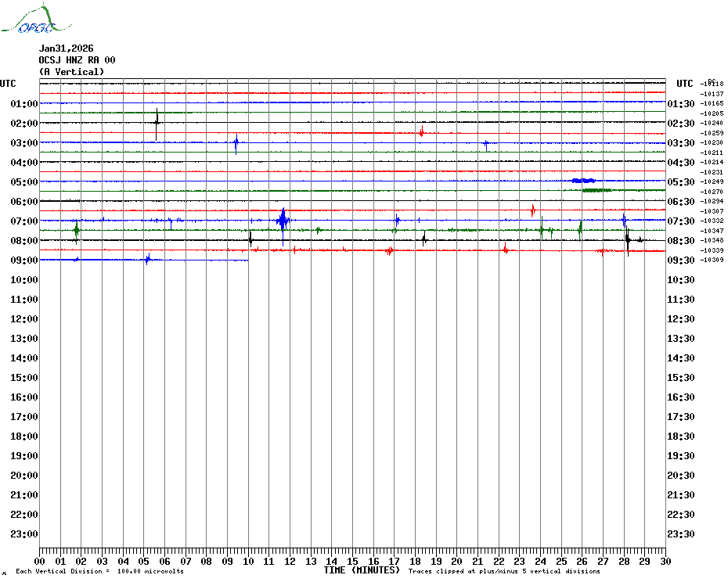Select the 09:30 label on the right axis
This screenshot has height=582, width=728.
click(680, 260)
